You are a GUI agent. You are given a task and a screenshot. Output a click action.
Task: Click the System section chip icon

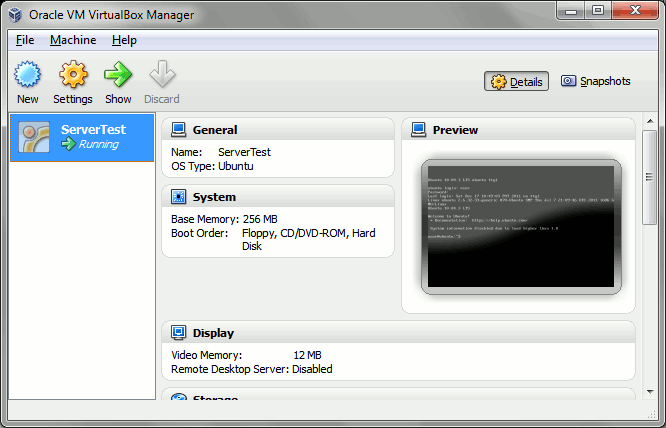point(178,197)
